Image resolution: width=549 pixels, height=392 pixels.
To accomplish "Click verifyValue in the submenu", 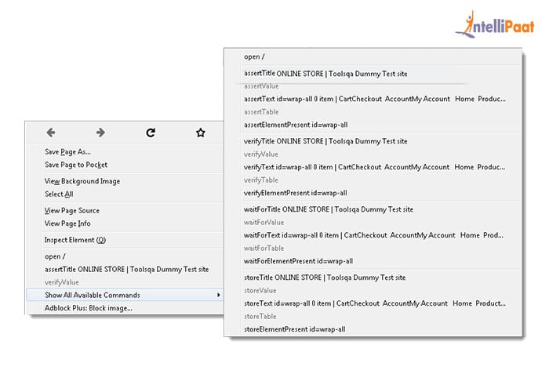I will pos(261,154).
